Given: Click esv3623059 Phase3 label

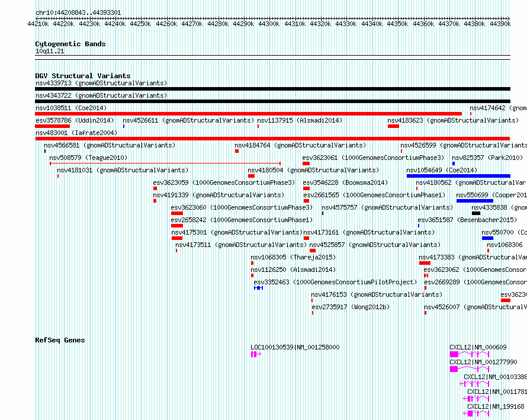Looking at the screenshot, I should [224, 182].
